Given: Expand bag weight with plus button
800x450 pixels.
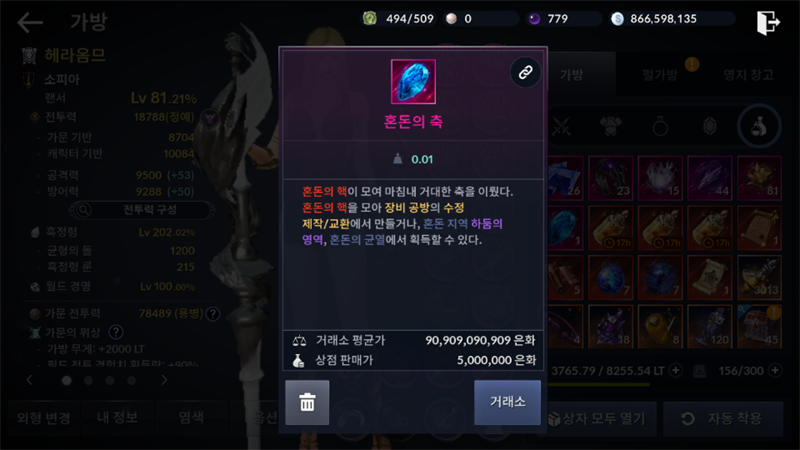Looking at the screenshot, I should pyautogui.click(x=676, y=370).
